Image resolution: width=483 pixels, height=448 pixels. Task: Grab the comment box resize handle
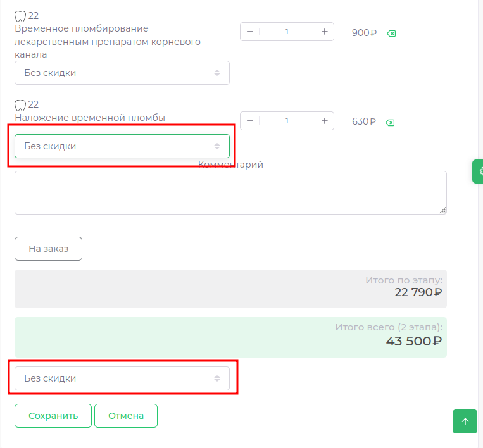coord(442,210)
